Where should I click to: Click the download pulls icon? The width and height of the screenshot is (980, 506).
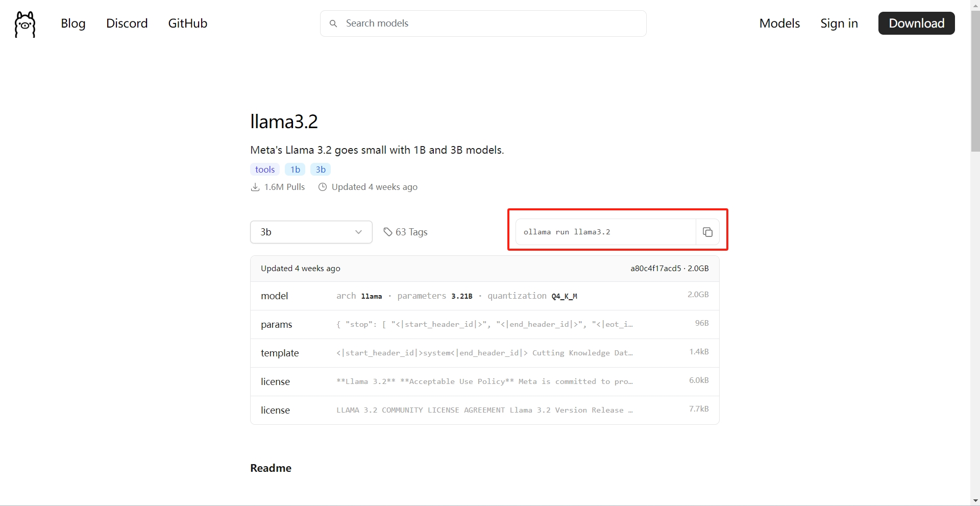[x=255, y=187]
